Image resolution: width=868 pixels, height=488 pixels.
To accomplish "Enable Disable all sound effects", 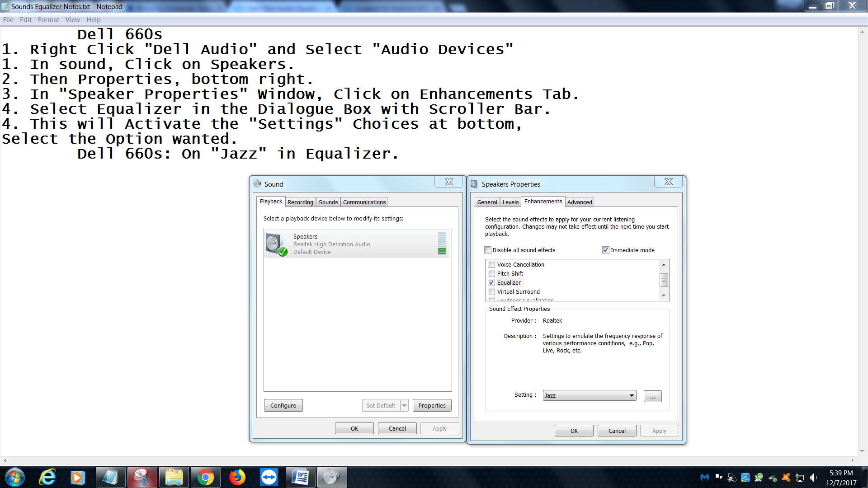I will (488, 249).
